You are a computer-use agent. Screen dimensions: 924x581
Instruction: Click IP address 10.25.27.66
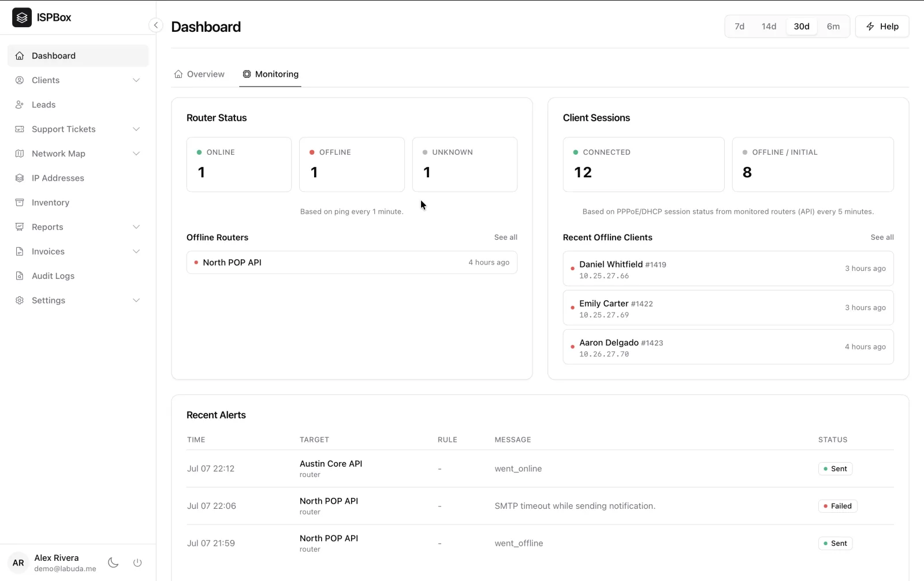pos(604,276)
